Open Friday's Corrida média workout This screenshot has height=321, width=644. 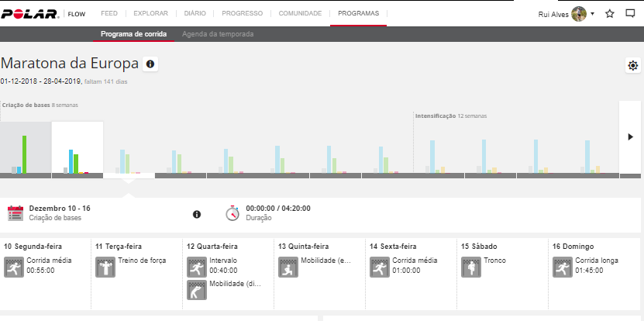(x=379, y=267)
